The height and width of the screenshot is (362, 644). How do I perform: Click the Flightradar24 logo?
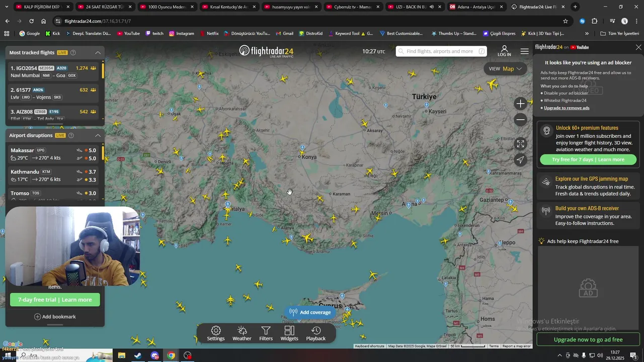pyautogui.click(x=266, y=51)
